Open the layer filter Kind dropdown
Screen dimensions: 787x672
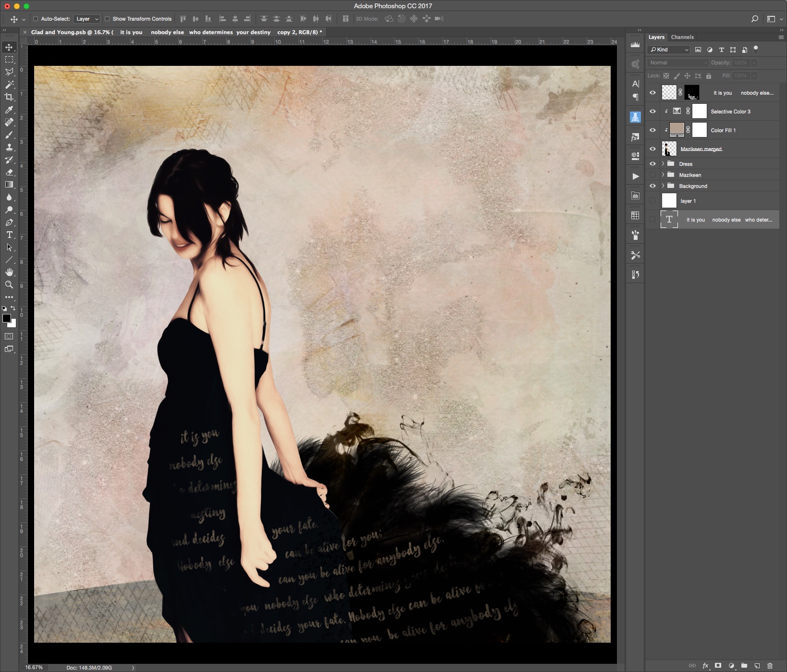(x=669, y=50)
